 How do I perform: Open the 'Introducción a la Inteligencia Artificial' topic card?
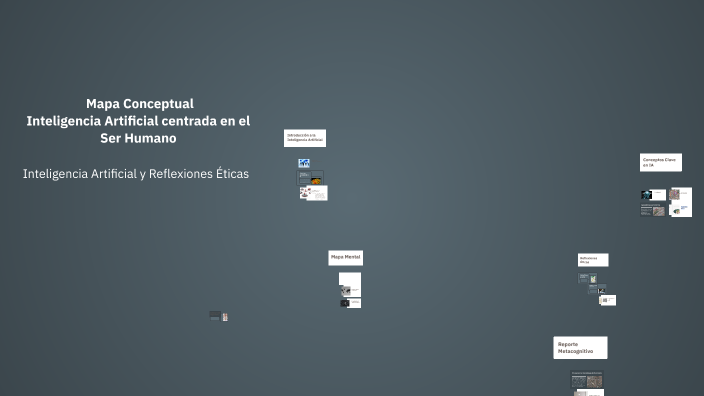(305, 138)
